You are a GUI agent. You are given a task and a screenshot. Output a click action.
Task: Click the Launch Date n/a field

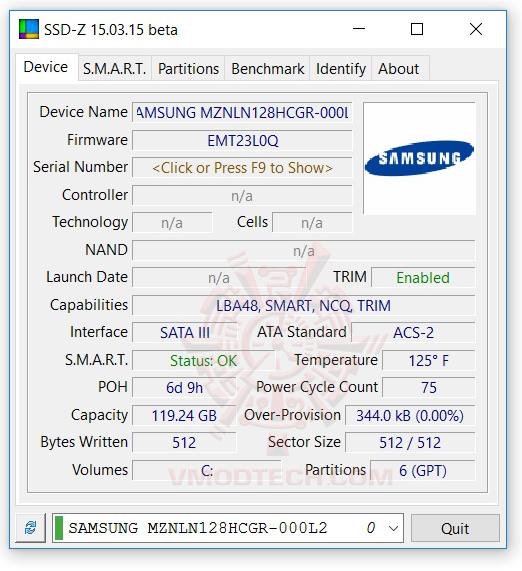(219, 278)
